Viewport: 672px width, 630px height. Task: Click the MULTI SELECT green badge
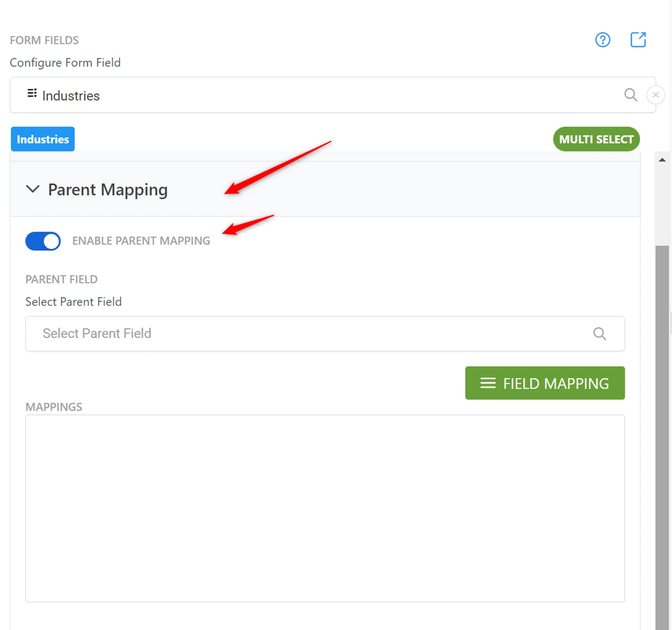click(x=596, y=139)
